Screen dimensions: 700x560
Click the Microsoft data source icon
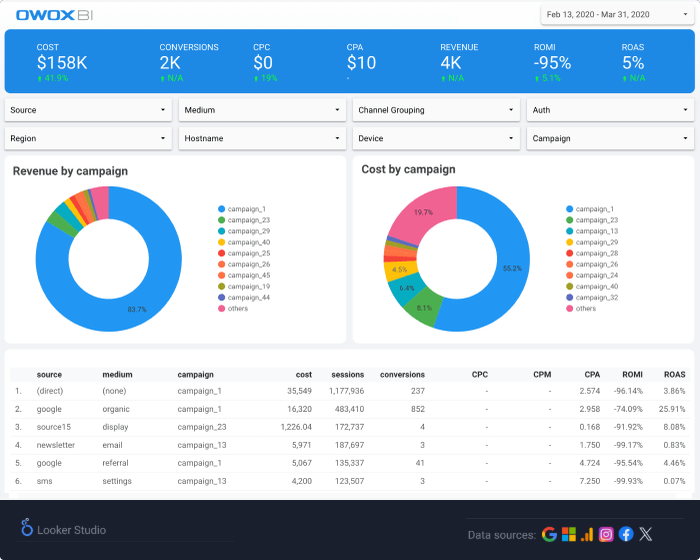point(569,534)
